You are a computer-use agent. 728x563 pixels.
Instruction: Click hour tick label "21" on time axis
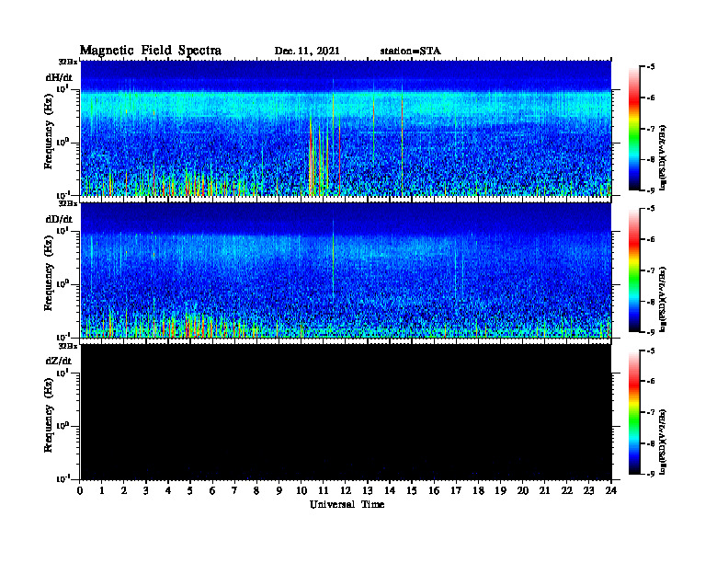tap(544, 491)
